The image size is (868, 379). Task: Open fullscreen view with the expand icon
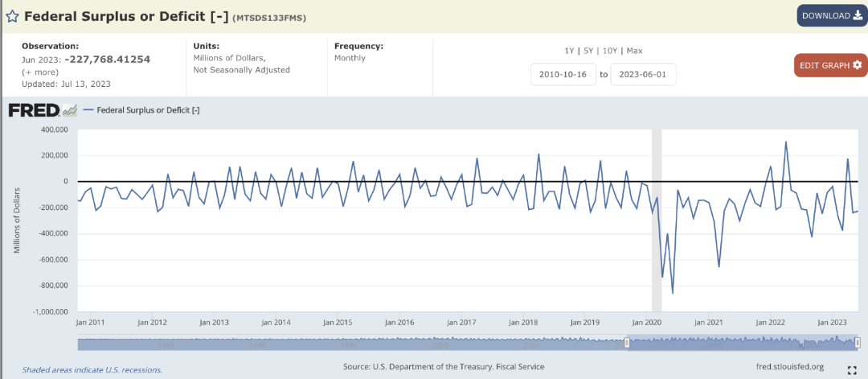[x=852, y=370]
